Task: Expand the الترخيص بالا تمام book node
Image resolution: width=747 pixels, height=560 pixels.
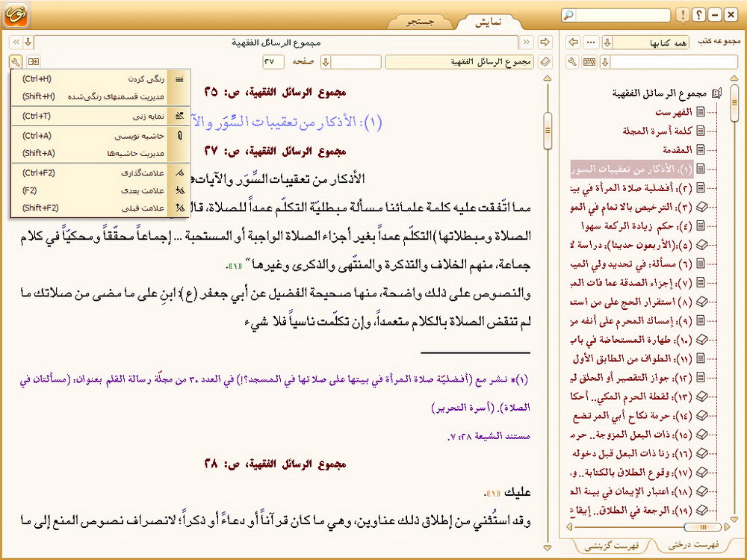Action: (701, 207)
